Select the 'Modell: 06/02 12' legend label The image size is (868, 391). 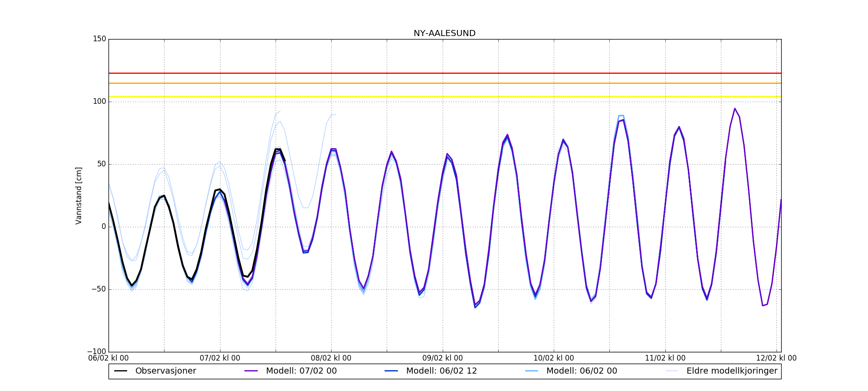[441, 371]
